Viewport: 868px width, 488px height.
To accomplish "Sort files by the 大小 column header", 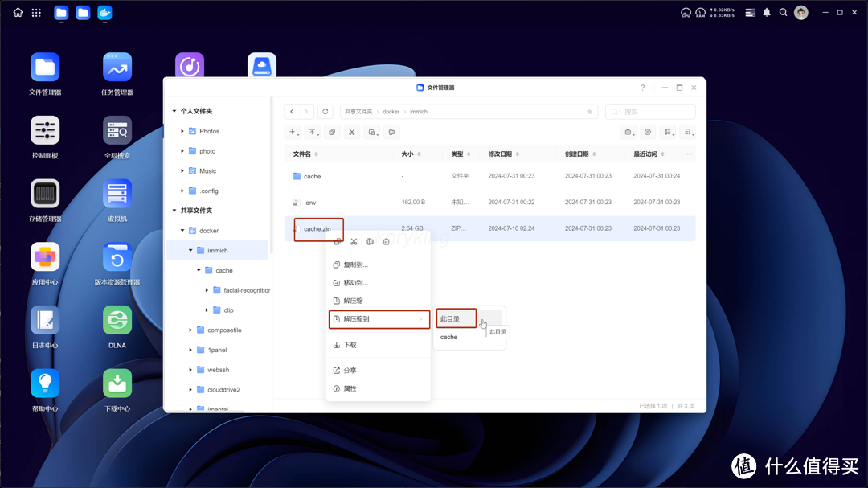I will click(x=407, y=154).
